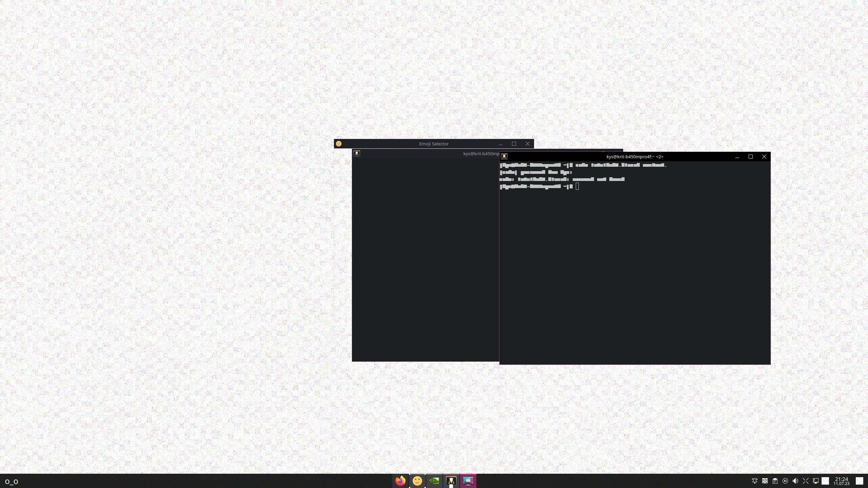868x488 pixels.
Task: Open notifications bell in system tray
Action: 755,481
